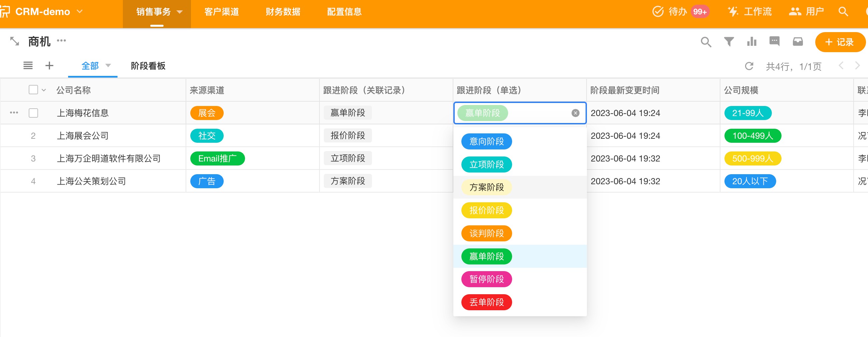Open the discussion comment icon

(774, 41)
